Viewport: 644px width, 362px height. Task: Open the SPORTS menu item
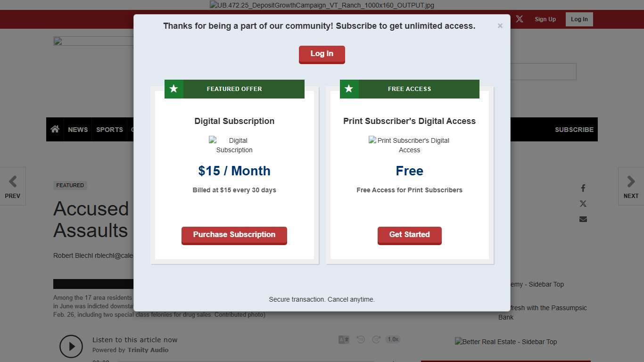pyautogui.click(x=109, y=130)
